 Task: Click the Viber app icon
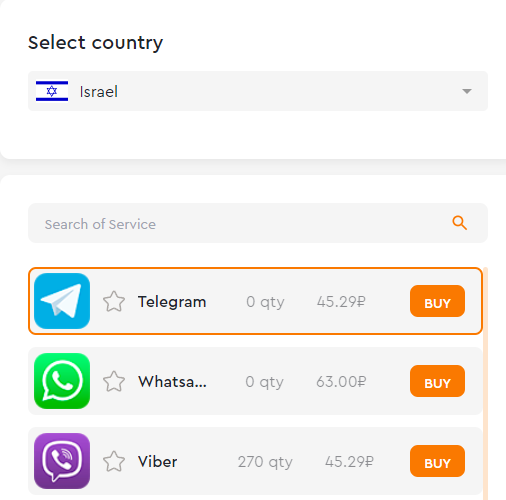62,461
